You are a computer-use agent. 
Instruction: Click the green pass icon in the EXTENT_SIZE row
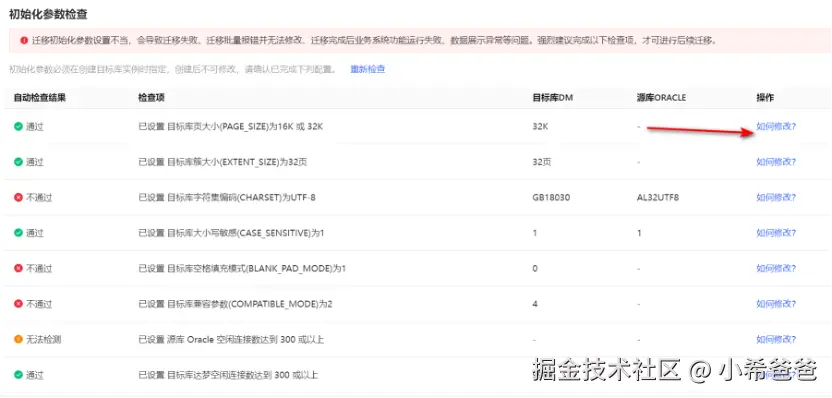[x=18, y=162]
